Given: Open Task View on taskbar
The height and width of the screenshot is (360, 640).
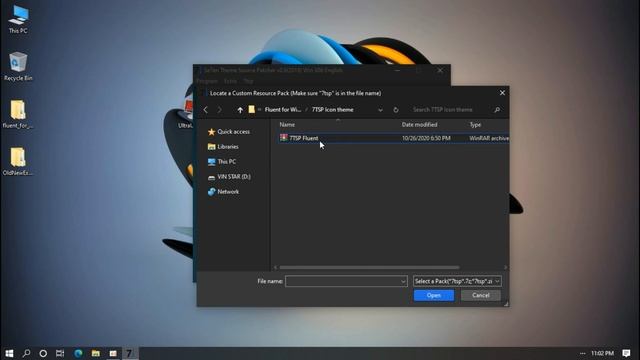Looking at the screenshot, I should point(60,353).
